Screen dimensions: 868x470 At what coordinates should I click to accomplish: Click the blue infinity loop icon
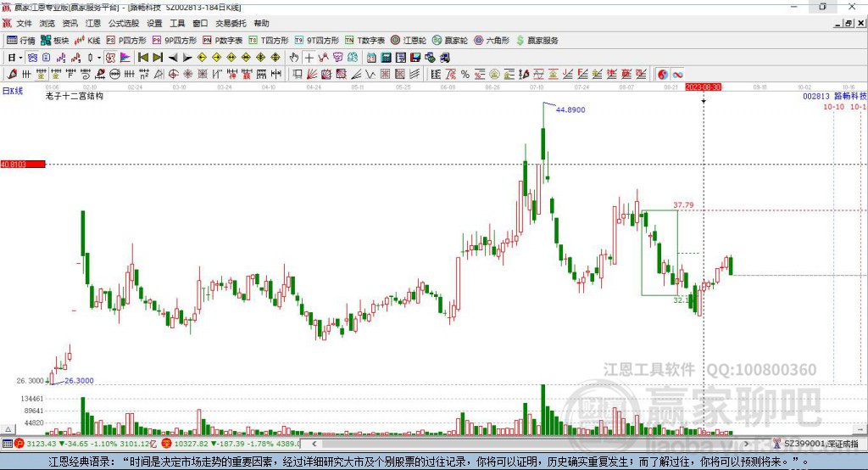tap(677, 75)
